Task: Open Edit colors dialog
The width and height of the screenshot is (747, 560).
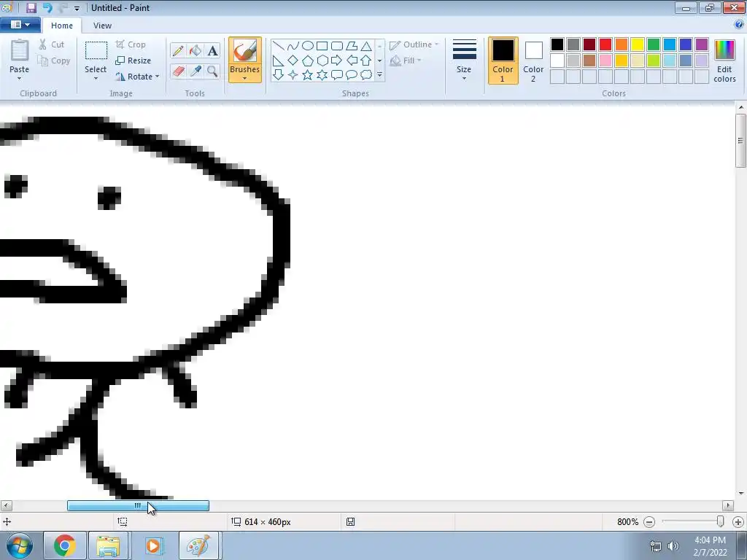Action: (724, 61)
